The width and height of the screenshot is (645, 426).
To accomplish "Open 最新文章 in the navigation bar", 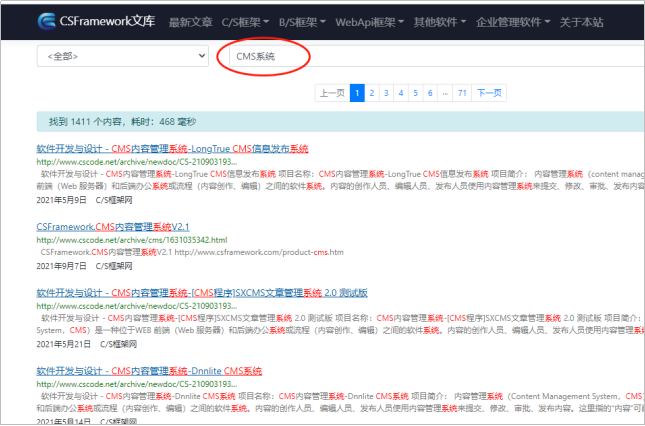I will pyautogui.click(x=190, y=22).
